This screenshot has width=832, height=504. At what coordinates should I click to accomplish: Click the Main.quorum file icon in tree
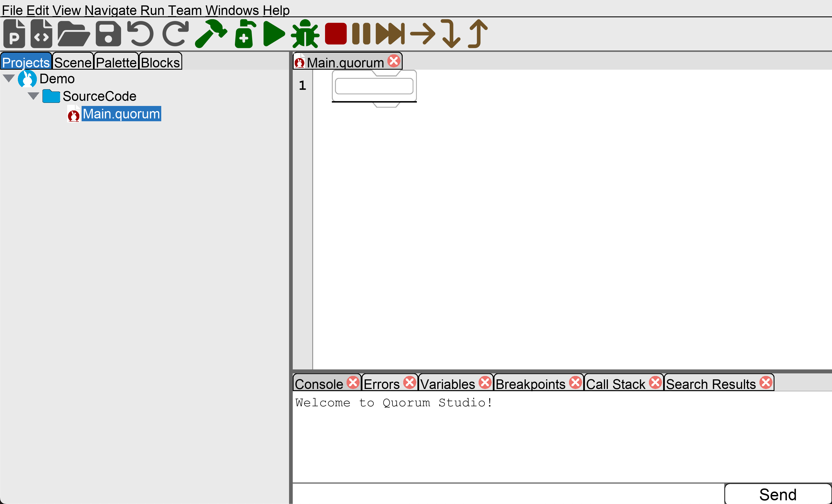74,114
